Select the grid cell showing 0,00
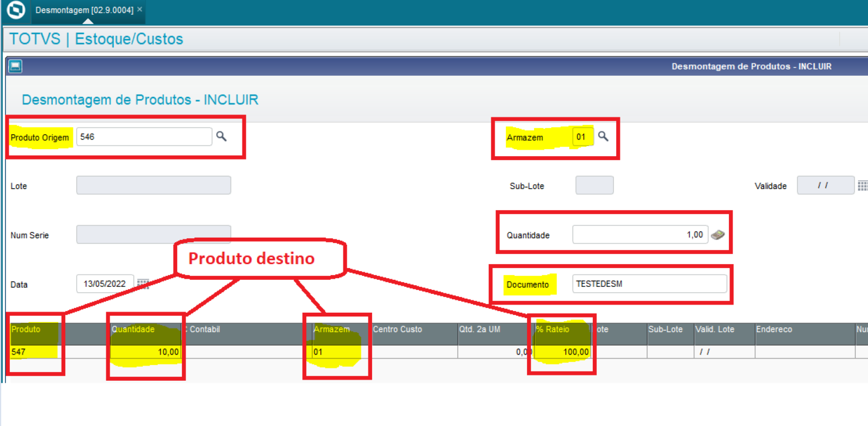The image size is (868, 426). (495, 351)
